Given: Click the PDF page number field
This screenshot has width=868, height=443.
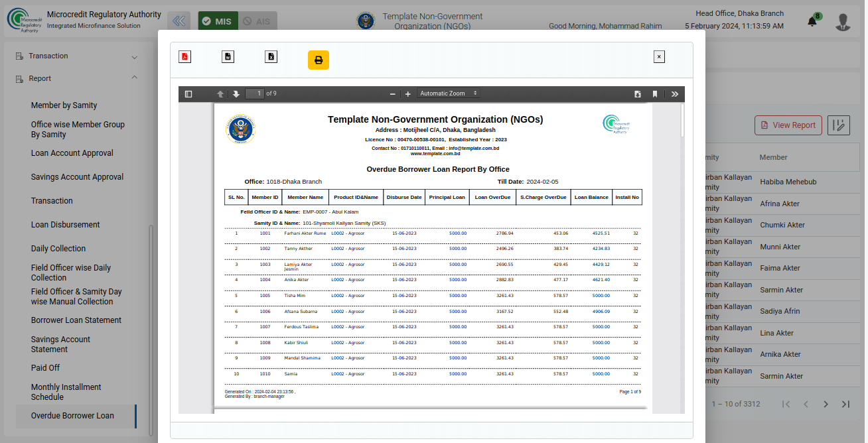Looking at the screenshot, I should point(255,94).
